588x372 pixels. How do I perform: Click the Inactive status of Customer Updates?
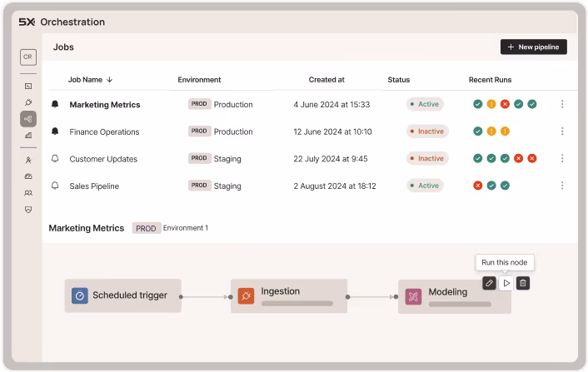pyautogui.click(x=427, y=158)
